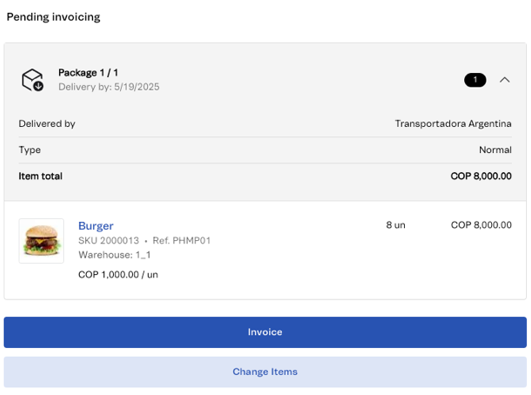Select the Package 1 / 1 title
Viewport: 531px width, 395px height.
88,72
